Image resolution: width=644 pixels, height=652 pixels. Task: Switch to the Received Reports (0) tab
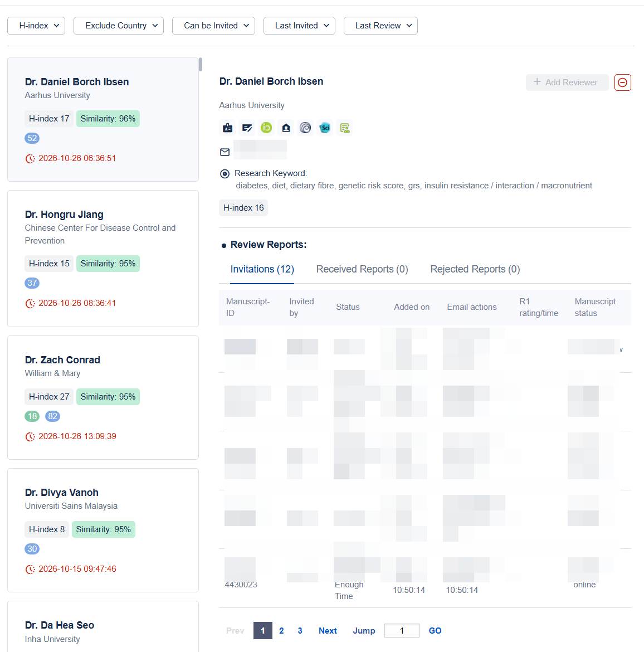click(x=362, y=270)
